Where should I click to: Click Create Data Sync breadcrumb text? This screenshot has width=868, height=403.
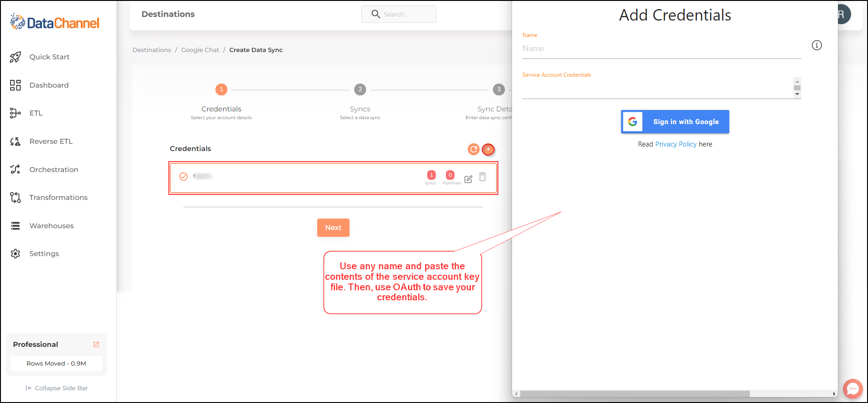256,50
